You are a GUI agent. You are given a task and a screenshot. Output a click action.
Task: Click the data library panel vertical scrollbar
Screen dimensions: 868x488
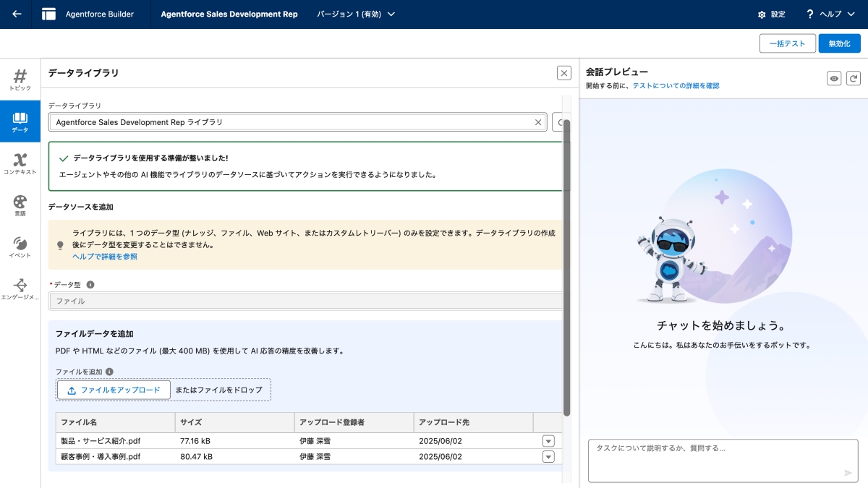point(567,267)
